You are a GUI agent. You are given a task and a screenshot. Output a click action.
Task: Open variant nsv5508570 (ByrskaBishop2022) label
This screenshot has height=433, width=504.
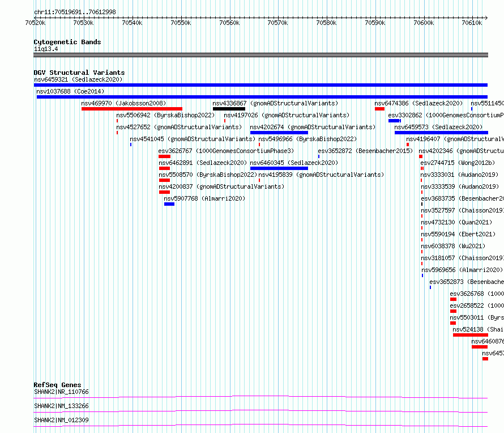(x=208, y=175)
